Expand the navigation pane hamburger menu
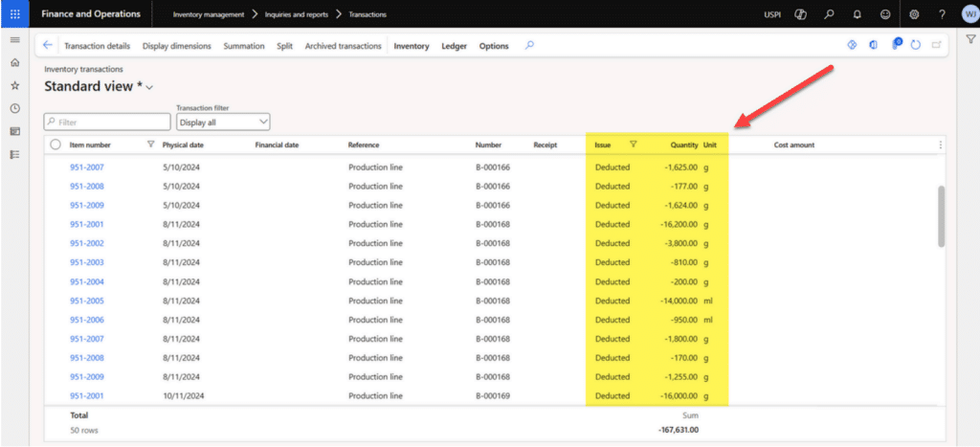 click(x=15, y=39)
